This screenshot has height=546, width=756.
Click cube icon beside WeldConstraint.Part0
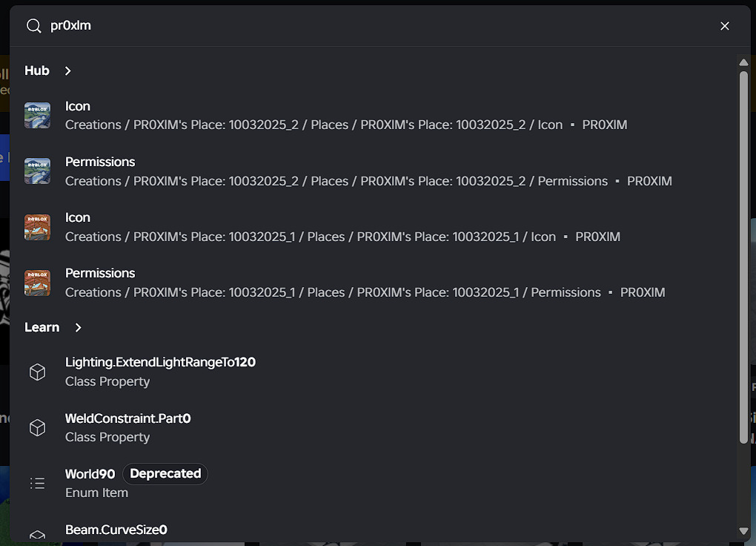click(x=38, y=428)
